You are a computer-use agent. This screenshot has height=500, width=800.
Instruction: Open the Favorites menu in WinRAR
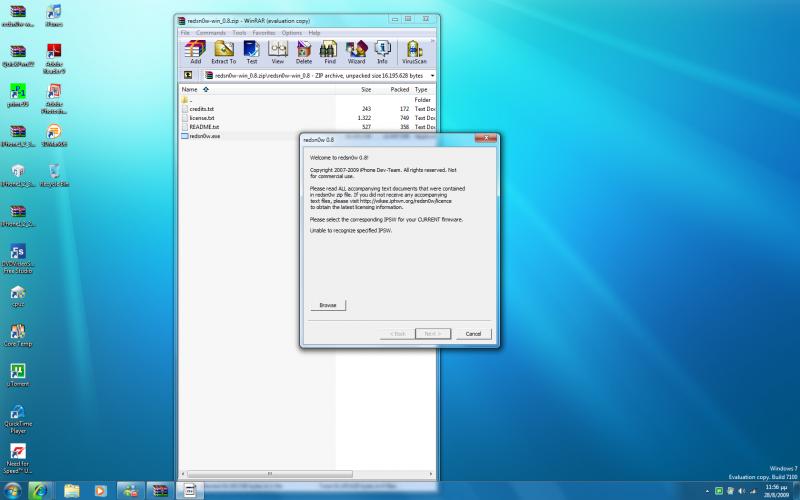click(264, 33)
